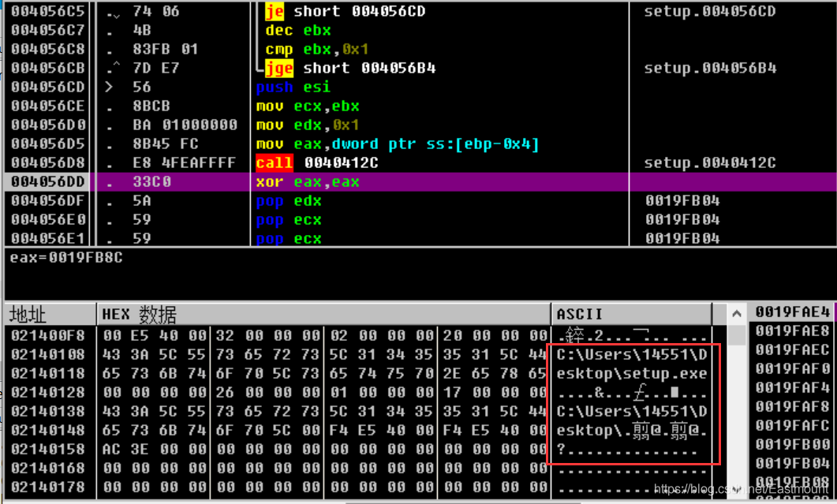
Task: Click the pop edx instruction
Action: [288, 201]
